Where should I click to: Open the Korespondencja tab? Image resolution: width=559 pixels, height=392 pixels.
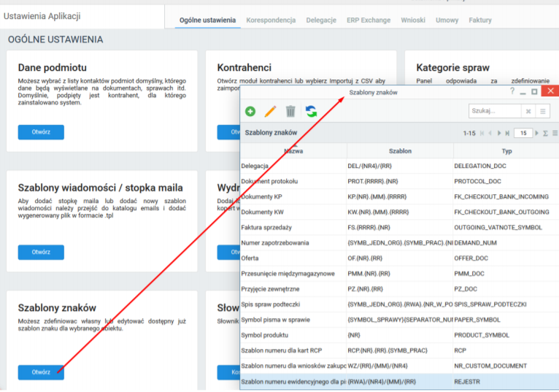[271, 20]
